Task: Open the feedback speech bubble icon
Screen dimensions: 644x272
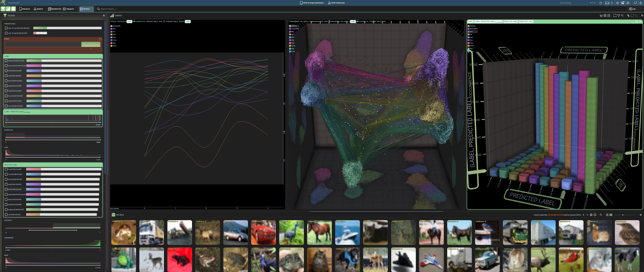Action: click(x=635, y=3)
